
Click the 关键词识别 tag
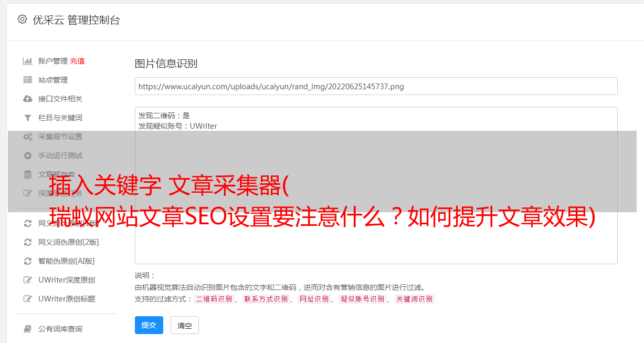[415, 299]
